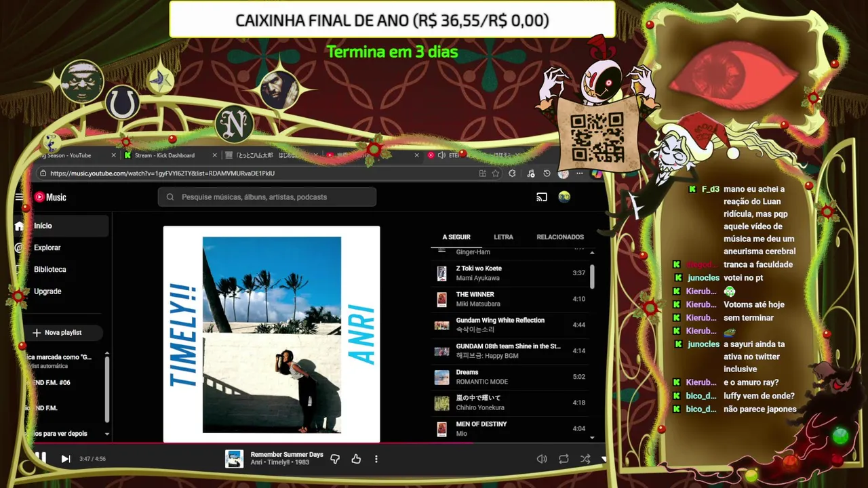Click Z Toki wo Koete thumbnail
The height and width of the screenshot is (488, 868).
[x=442, y=273]
